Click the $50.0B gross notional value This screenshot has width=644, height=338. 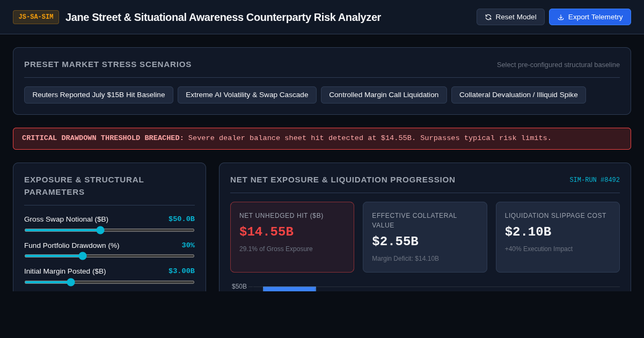pos(181,219)
